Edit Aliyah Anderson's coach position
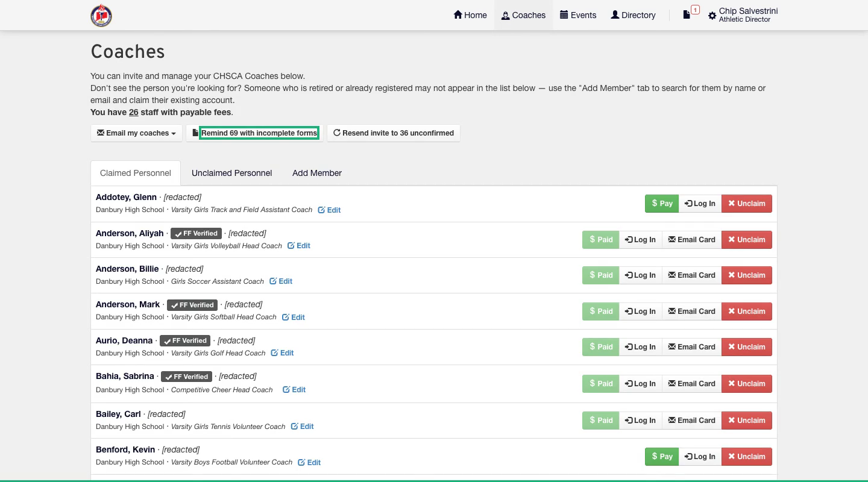The height and width of the screenshot is (482, 868). (299, 246)
